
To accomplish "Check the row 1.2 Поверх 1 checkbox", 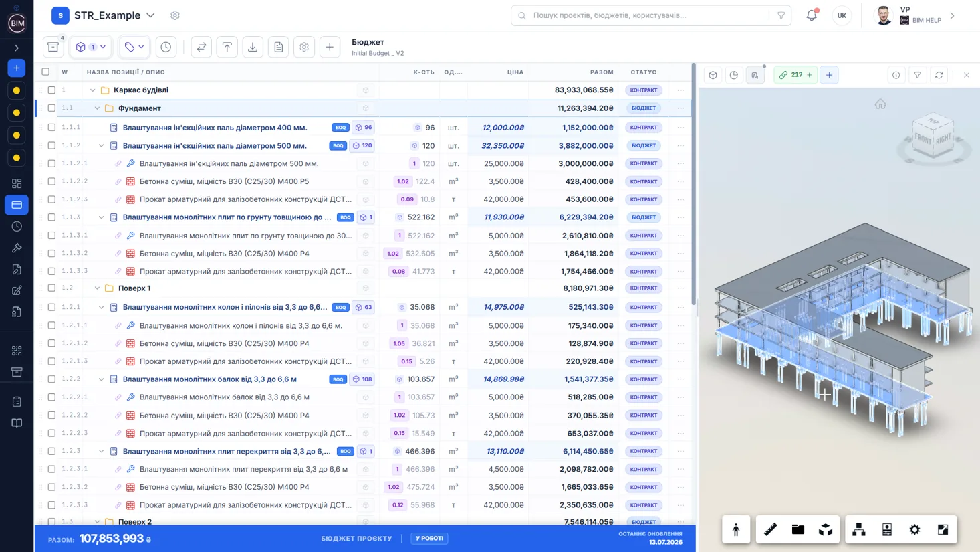I will (x=51, y=288).
